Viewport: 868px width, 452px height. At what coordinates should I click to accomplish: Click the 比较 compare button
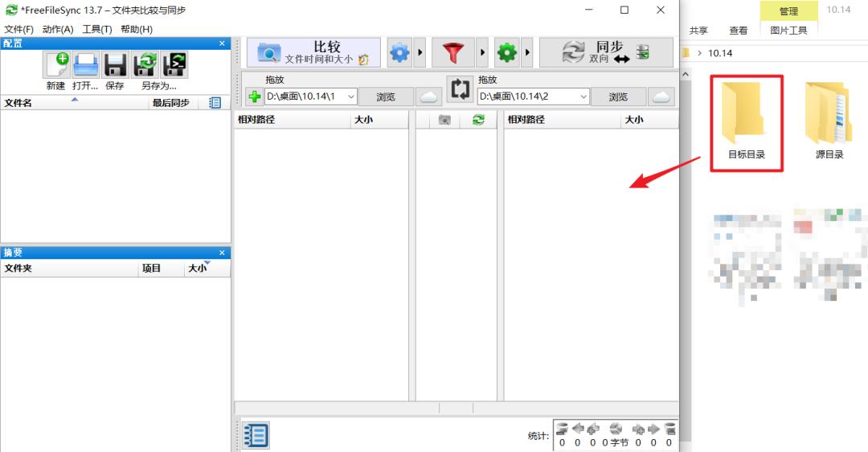point(314,52)
